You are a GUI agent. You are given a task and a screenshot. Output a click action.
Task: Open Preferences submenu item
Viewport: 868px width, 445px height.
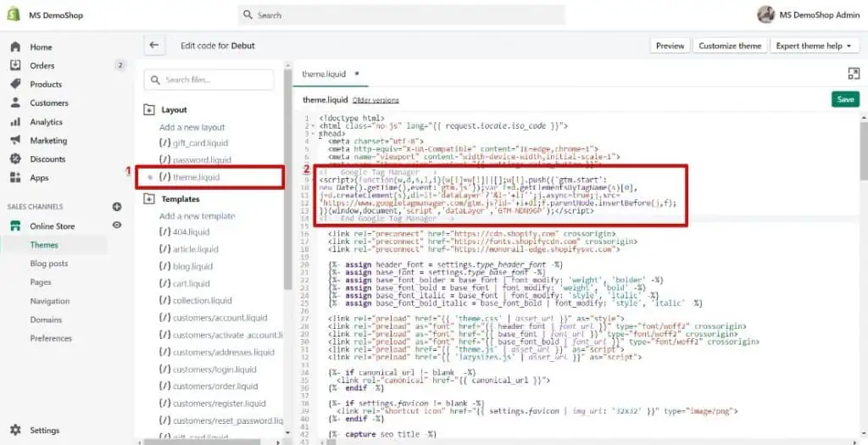pyautogui.click(x=51, y=338)
